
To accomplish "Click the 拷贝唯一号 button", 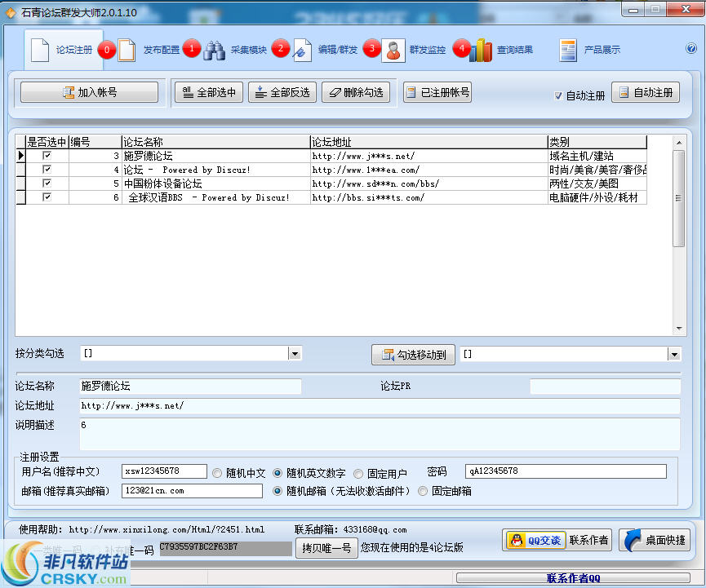I will pos(326,548).
